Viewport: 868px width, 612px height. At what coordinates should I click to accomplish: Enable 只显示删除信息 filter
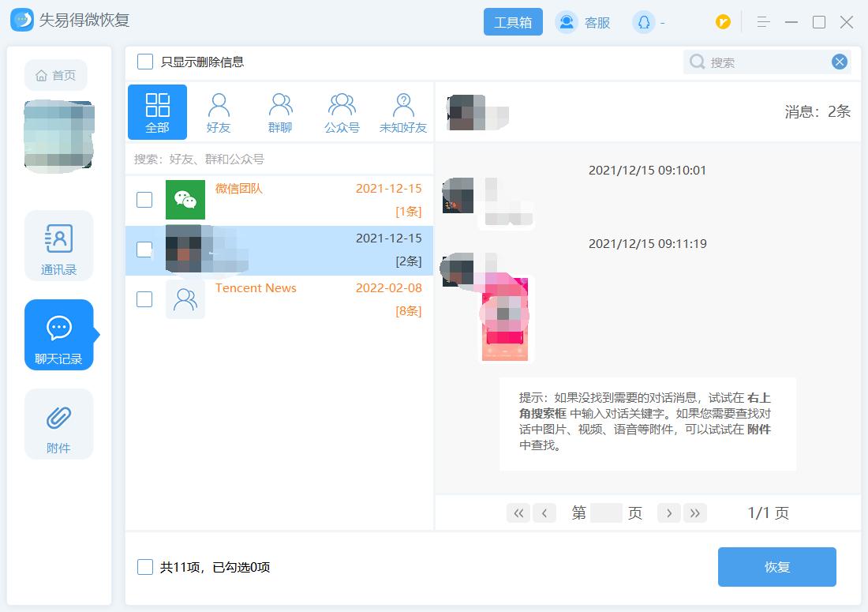point(145,60)
